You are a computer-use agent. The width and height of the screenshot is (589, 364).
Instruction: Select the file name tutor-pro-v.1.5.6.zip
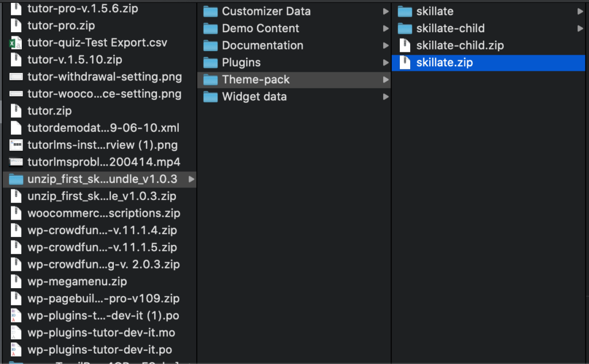pyautogui.click(x=83, y=8)
